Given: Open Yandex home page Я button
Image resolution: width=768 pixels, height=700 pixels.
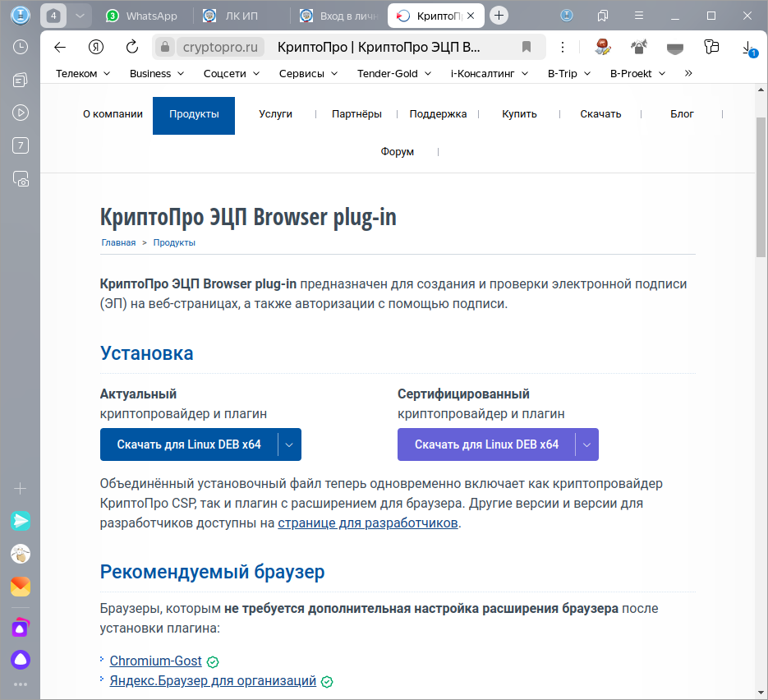Looking at the screenshot, I should point(96,47).
